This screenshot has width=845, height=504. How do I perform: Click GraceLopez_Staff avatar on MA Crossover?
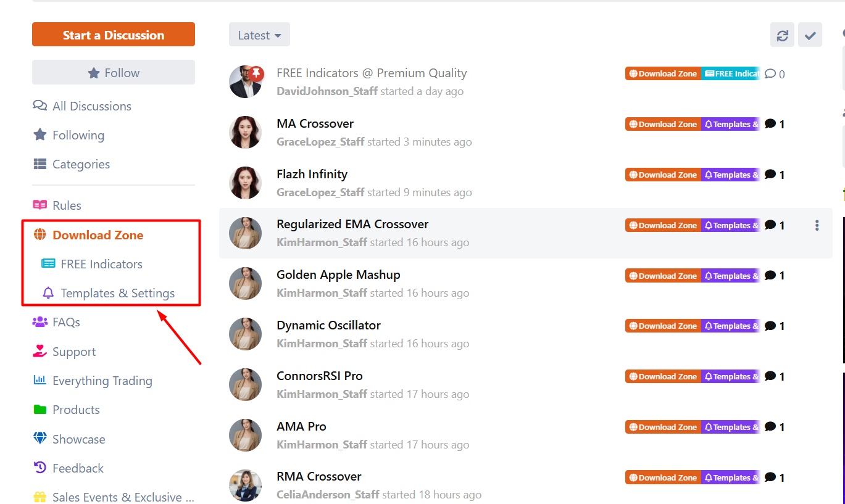pos(245,132)
